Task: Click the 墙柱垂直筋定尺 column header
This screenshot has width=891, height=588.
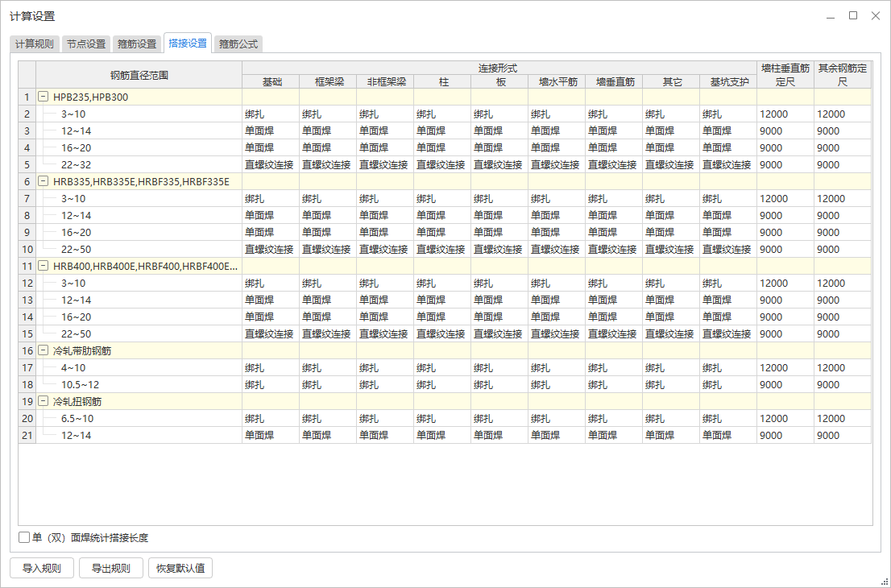Action: pyautogui.click(x=785, y=75)
